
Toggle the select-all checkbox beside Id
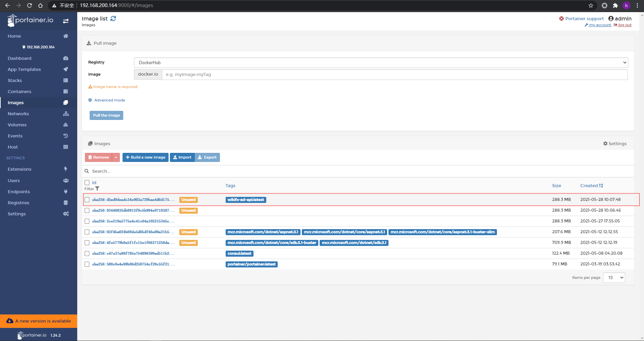[x=87, y=182]
